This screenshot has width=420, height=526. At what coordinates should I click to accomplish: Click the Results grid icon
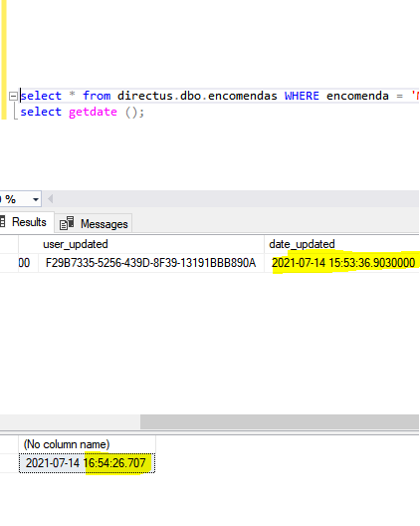[2, 222]
